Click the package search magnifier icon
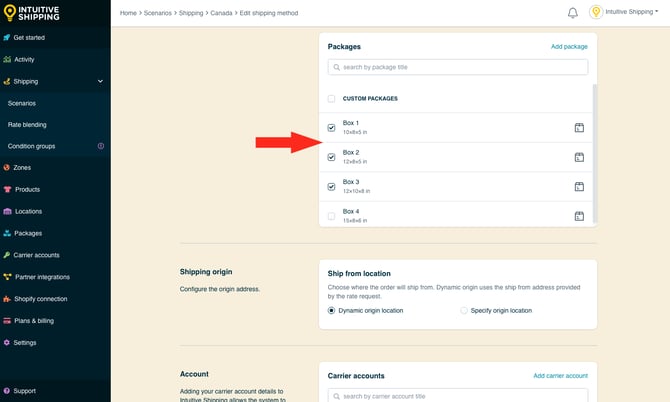 (x=336, y=67)
